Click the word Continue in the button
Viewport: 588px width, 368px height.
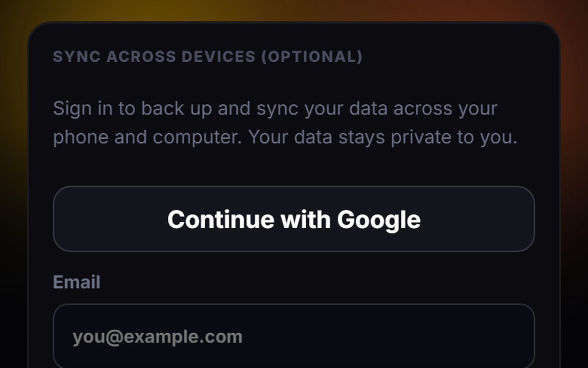pyautogui.click(x=220, y=219)
